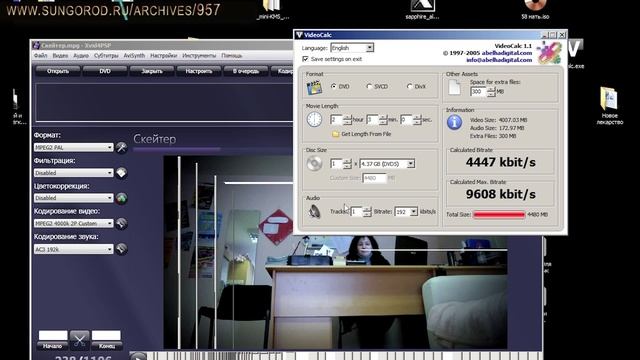Viewport: 640px width, 360px height.
Task: Open the Видео menu
Action: [x=60, y=56]
